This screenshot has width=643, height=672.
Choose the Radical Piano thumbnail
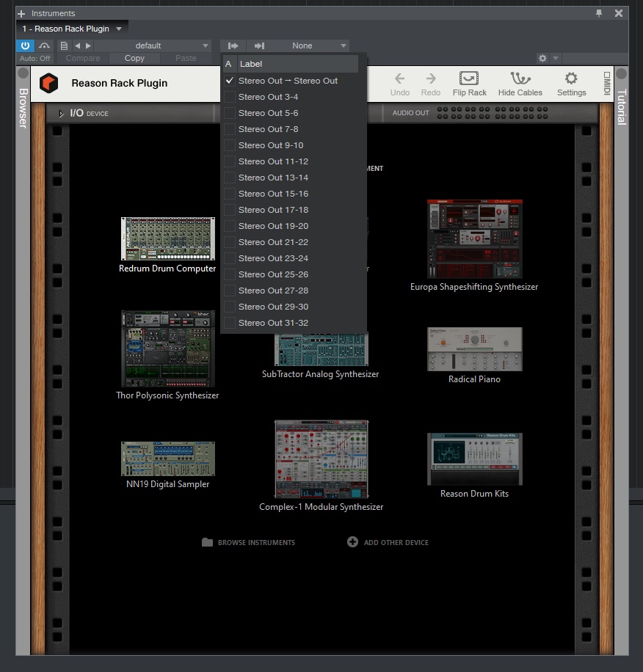click(x=474, y=349)
